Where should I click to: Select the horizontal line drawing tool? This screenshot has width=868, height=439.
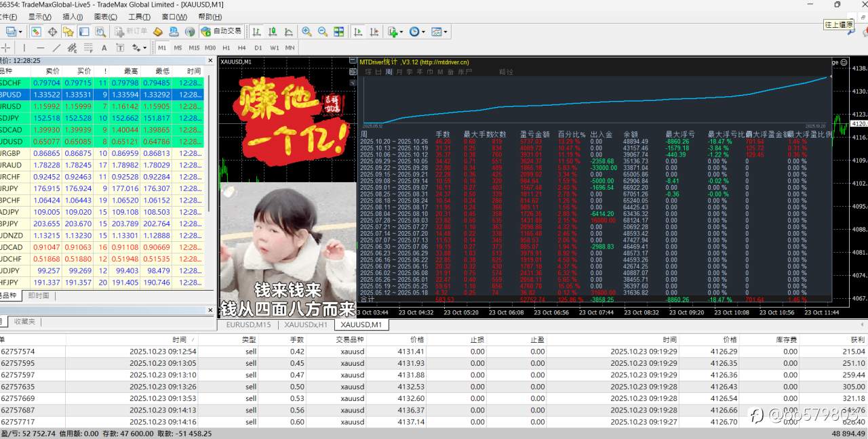pos(41,47)
